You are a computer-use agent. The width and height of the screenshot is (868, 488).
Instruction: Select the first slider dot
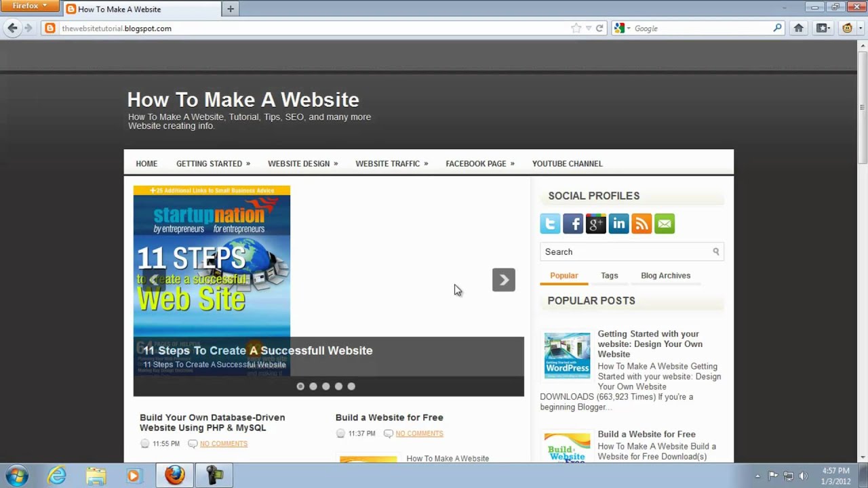coord(300,386)
